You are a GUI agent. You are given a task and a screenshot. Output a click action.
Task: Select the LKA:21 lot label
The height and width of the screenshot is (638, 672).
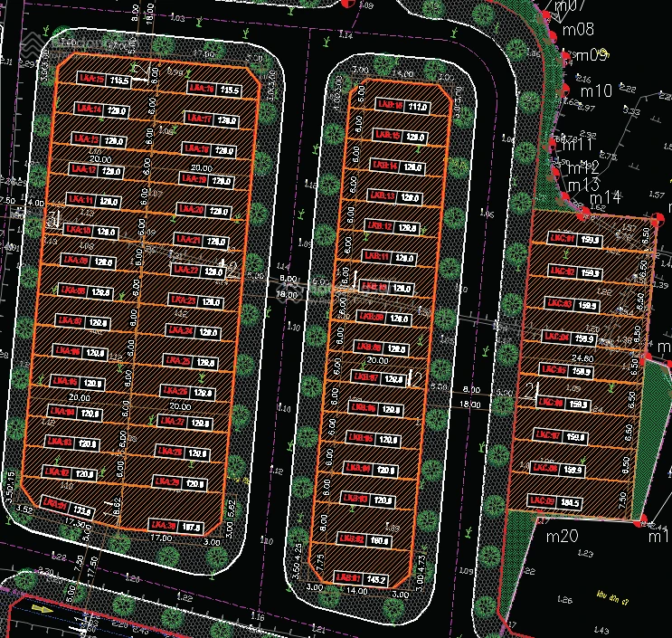click(x=188, y=239)
